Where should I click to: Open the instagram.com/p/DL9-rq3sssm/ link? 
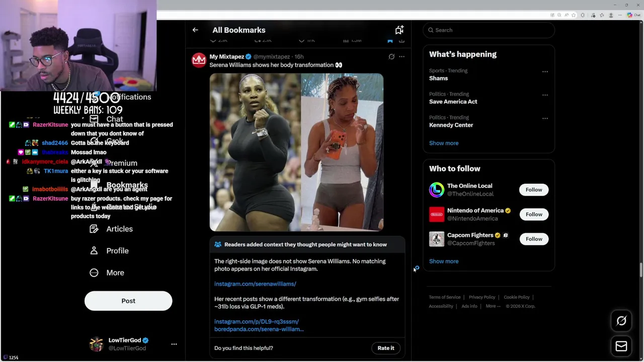(257, 322)
